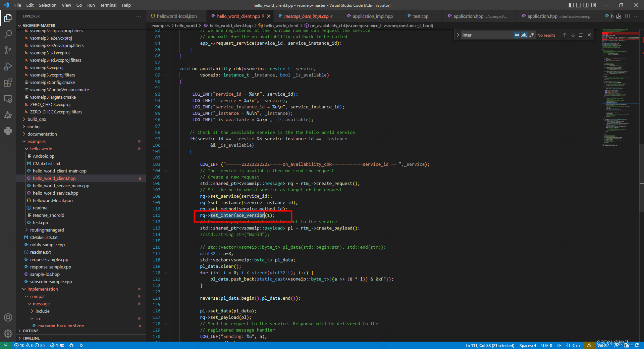Open Customize Layout button
This screenshot has height=349, width=644.
point(594,5)
